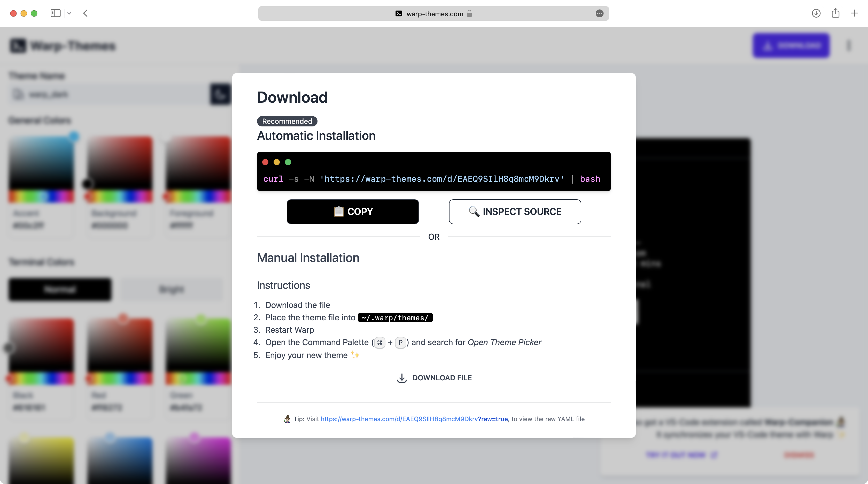
Task: Toggle Safari sidebar button
Action: [55, 13]
